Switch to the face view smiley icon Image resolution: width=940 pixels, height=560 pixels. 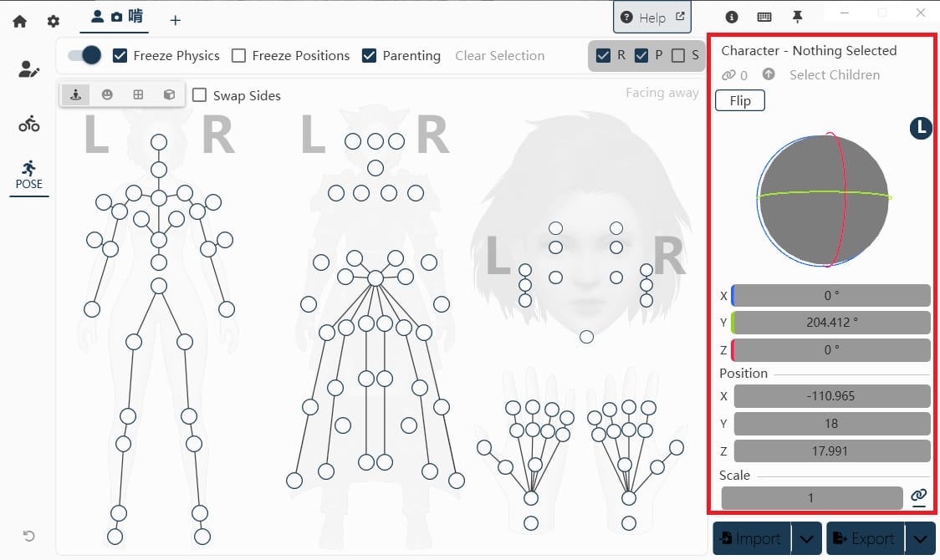(107, 94)
